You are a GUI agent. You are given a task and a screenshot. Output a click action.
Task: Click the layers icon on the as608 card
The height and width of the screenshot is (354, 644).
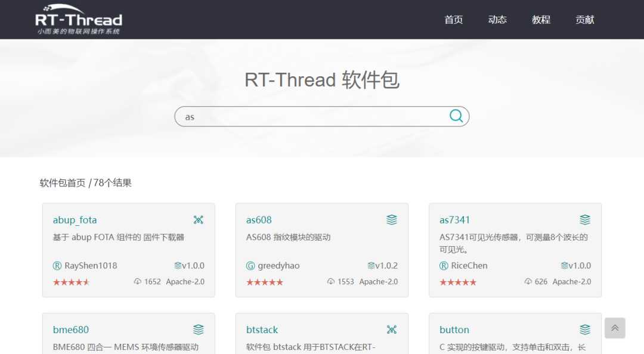pos(392,219)
